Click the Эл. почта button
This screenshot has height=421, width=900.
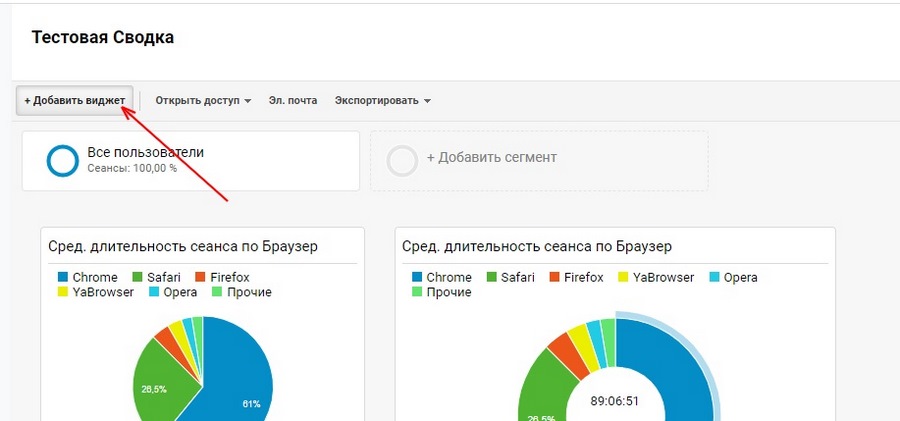[293, 101]
